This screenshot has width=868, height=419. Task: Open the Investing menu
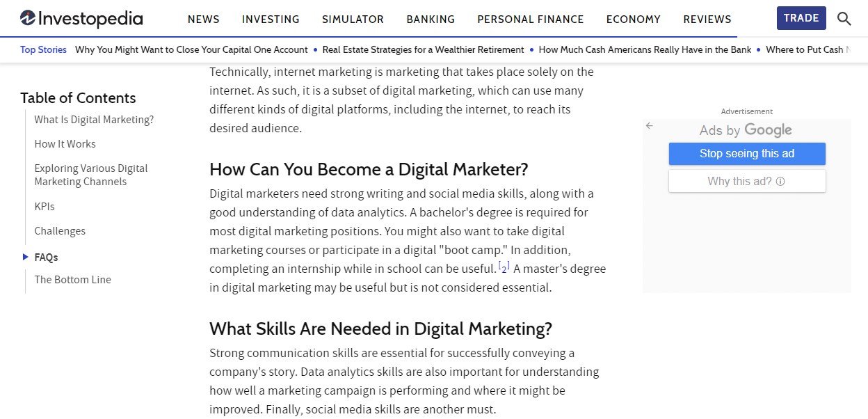tap(271, 19)
